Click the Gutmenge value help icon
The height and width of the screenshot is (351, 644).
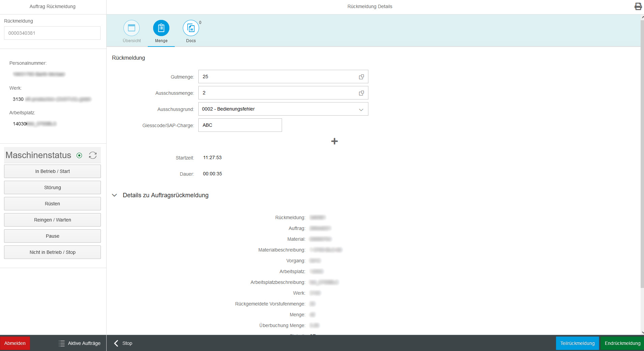(x=361, y=77)
